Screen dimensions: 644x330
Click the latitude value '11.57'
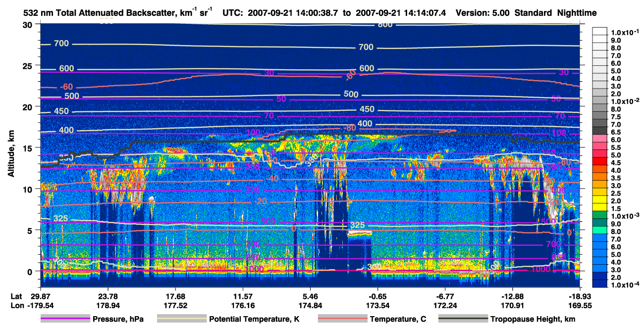click(x=243, y=296)
